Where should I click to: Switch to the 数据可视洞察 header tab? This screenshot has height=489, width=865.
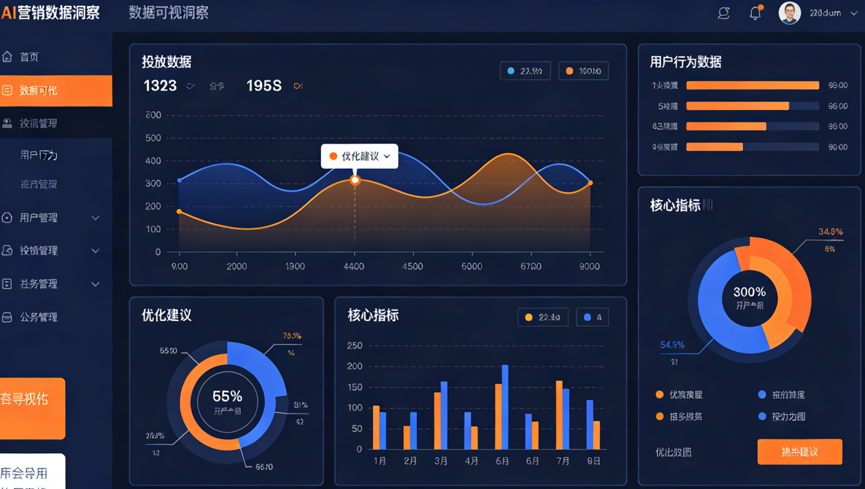point(168,13)
